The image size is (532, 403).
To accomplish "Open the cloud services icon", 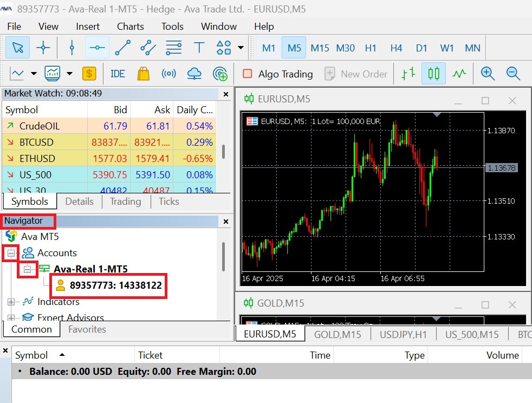I will (194, 74).
